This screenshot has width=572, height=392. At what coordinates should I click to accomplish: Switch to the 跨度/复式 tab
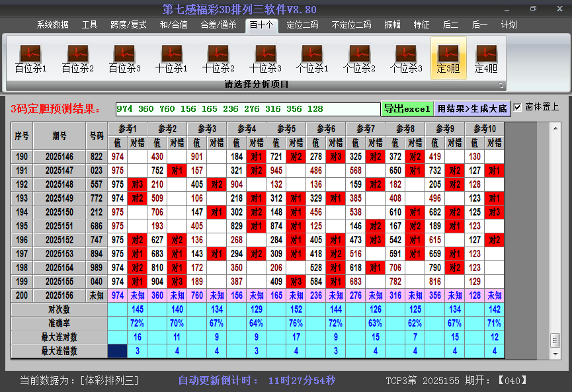coord(128,25)
